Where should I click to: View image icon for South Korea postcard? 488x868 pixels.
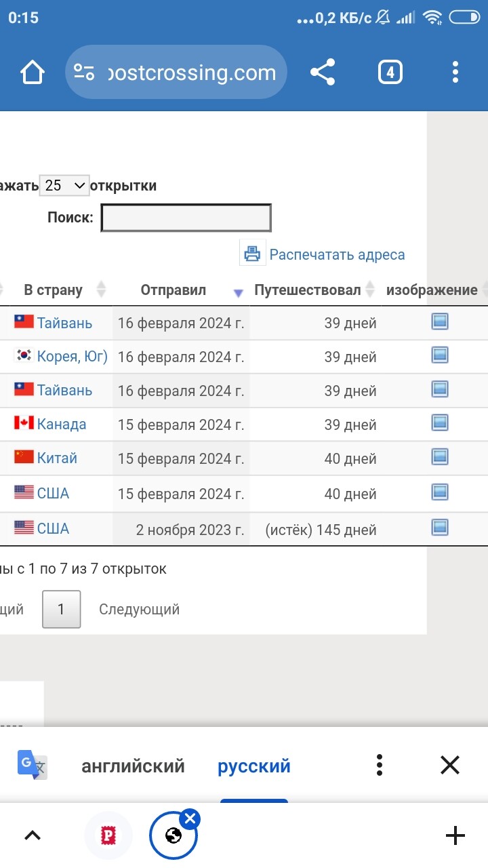pos(440,355)
